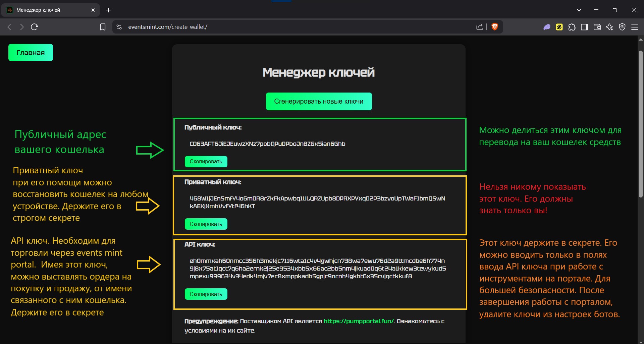Open the share page icon in address bar
Viewport: 644px width, 344px height.
479,27
